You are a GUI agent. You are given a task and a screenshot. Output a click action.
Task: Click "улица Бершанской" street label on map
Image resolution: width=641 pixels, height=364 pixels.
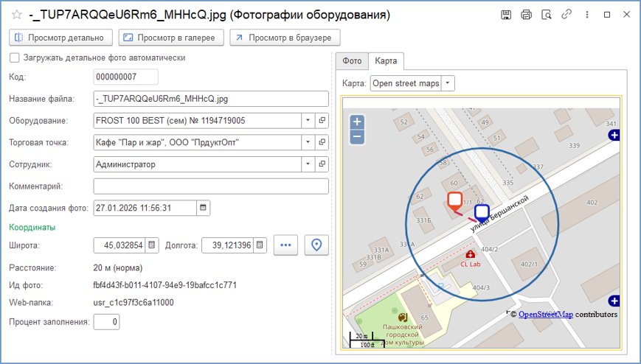[499, 214]
